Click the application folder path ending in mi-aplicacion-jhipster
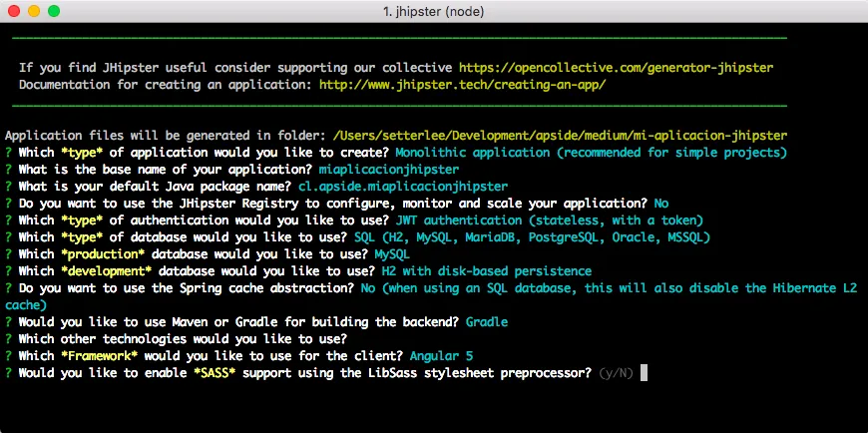Image resolution: width=868 pixels, height=433 pixels. pyautogui.click(x=560, y=136)
